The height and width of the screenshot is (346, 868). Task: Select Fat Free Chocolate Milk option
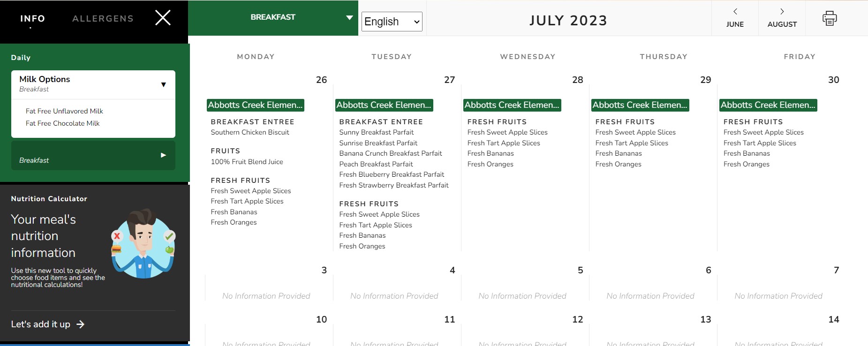[x=62, y=123]
